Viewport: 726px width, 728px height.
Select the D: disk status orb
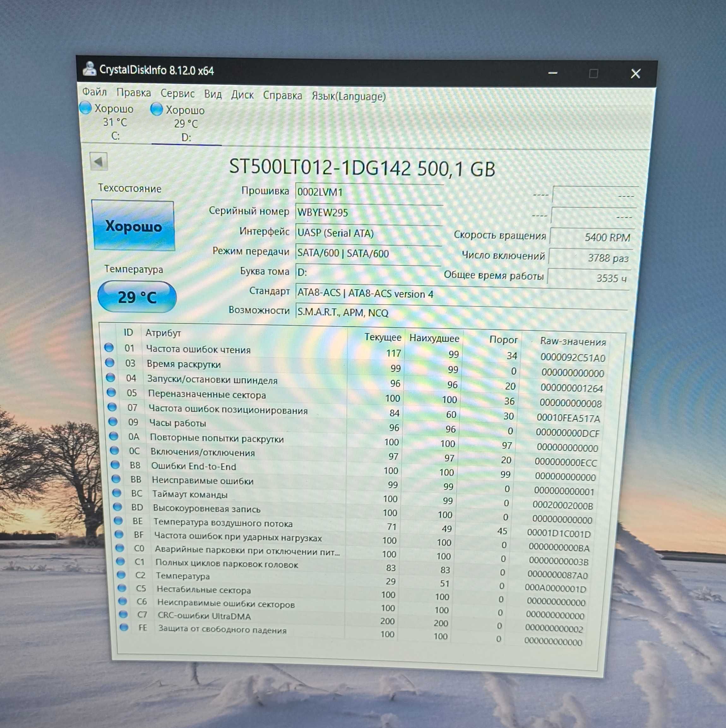(x=157, y=109)
